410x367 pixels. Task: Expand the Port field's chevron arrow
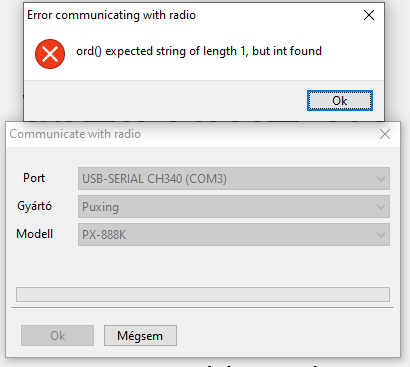(381, 179)
